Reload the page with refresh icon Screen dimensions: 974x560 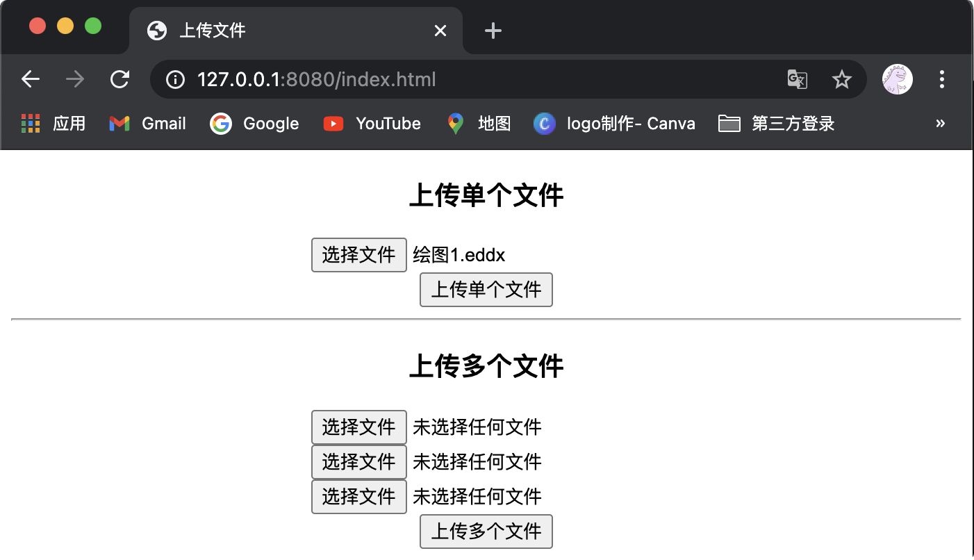pos(119,79)
